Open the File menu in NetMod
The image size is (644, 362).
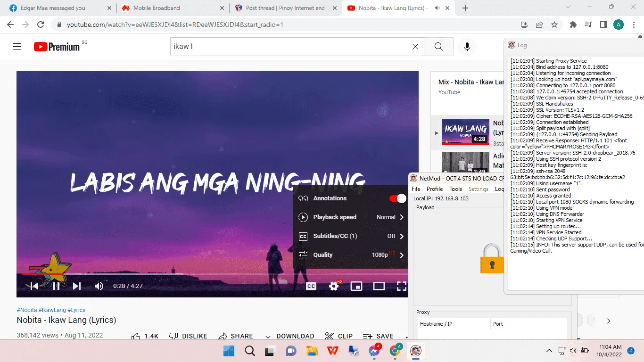pyautogui.click(x=416, y=189)
